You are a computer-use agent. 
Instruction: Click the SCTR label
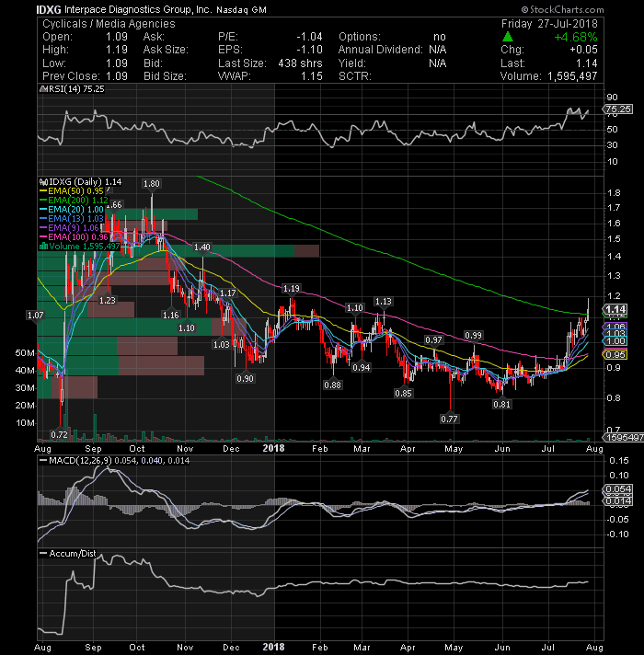point(354,76)
